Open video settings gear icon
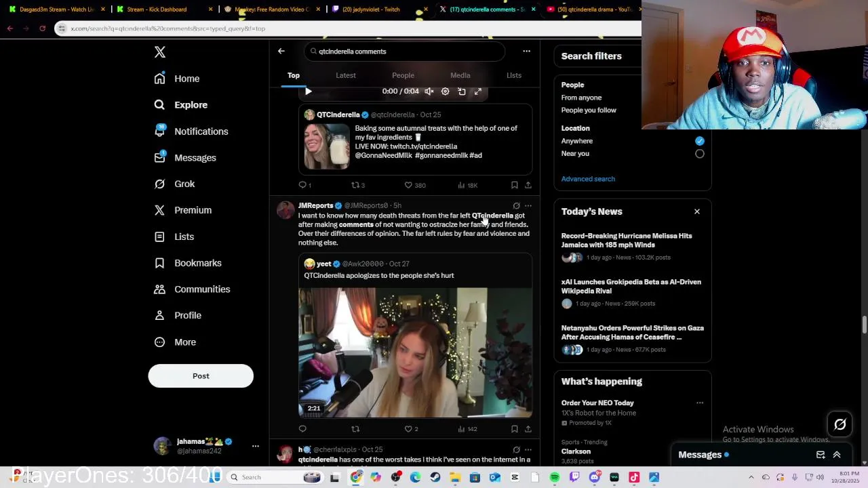This screenshot has width=868, height=488. [446, 91]
